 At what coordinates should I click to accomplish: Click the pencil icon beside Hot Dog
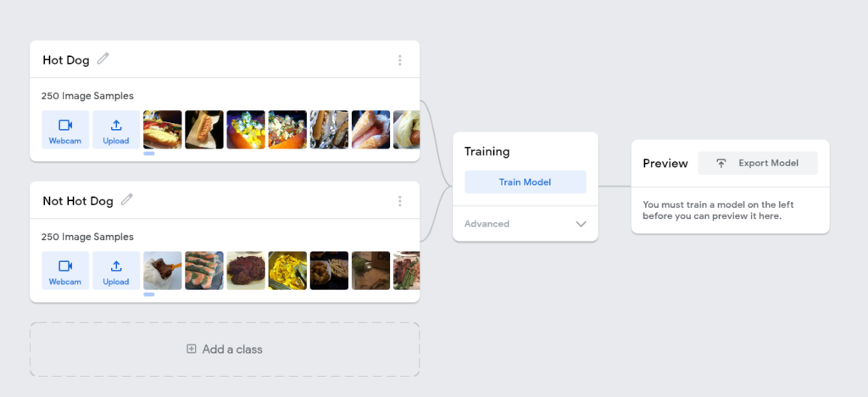coord(103,59)
